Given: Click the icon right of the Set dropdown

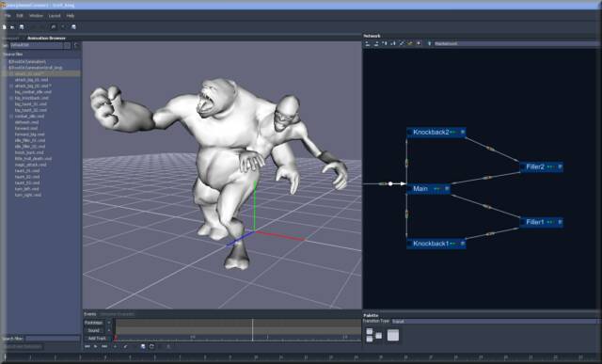Looking at the screenshot, I should 77,45.
